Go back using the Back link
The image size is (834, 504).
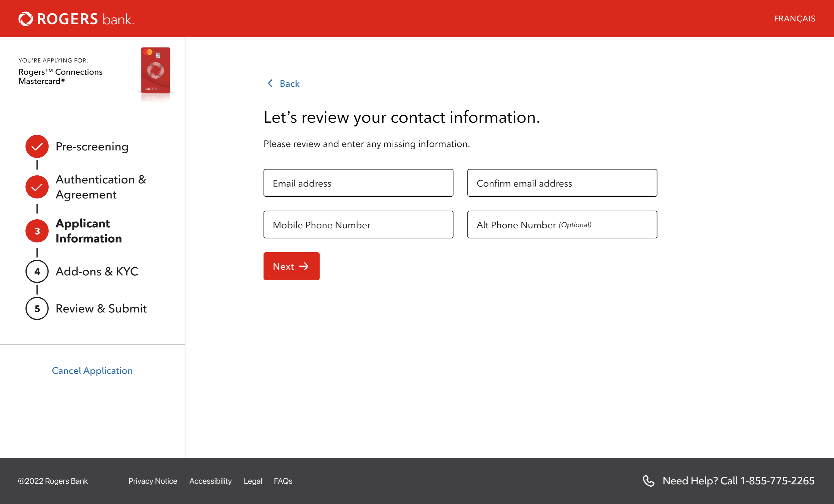click(x=289, y=84)
